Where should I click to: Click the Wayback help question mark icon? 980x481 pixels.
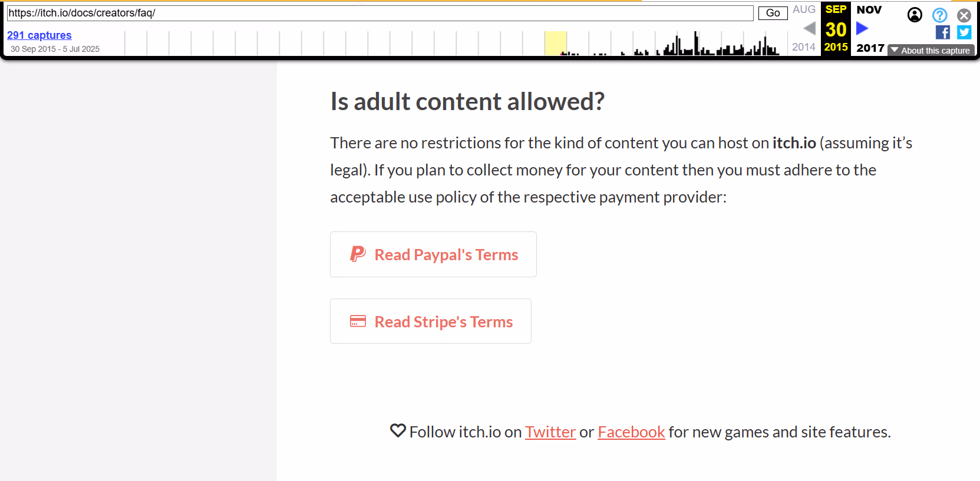[x=940, y=15]
